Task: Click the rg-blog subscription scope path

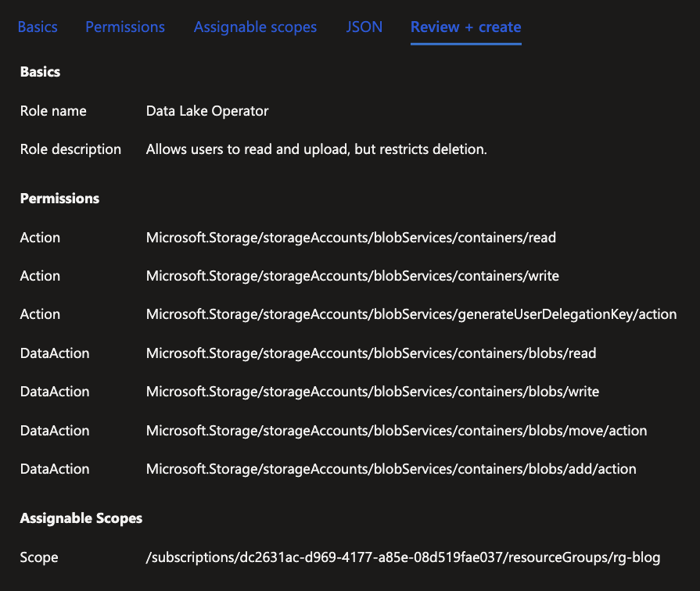Action: point(403,557)
